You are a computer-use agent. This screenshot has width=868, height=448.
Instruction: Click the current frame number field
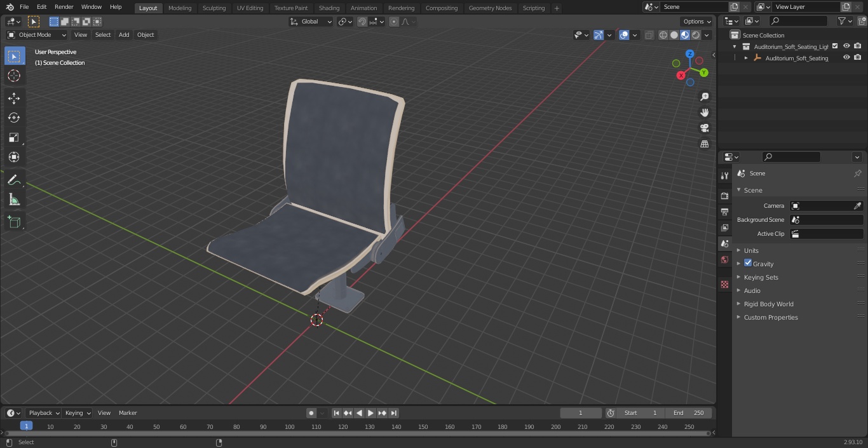pyautogui.click(x=581, y=413)
